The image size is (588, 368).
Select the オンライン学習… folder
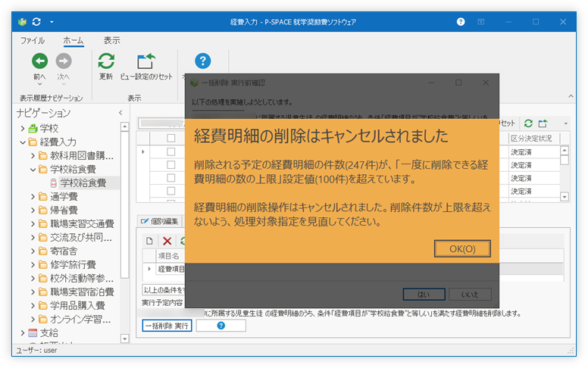click(x=80, y=320)
